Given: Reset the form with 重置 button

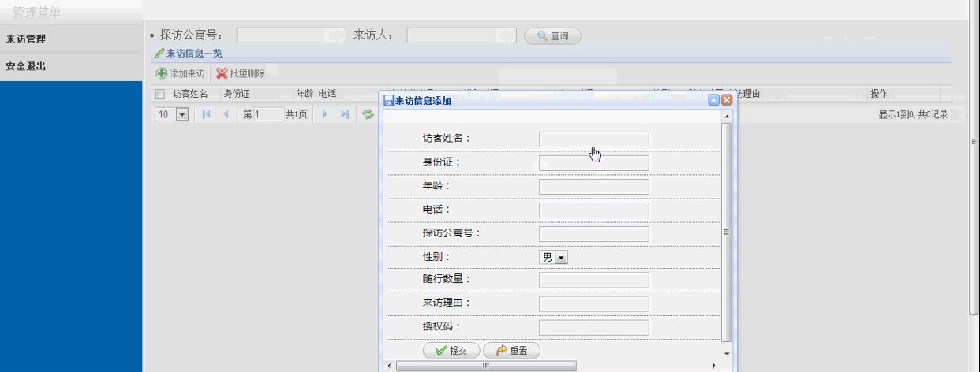Looking at the screenshot, I should coord(512,351).
